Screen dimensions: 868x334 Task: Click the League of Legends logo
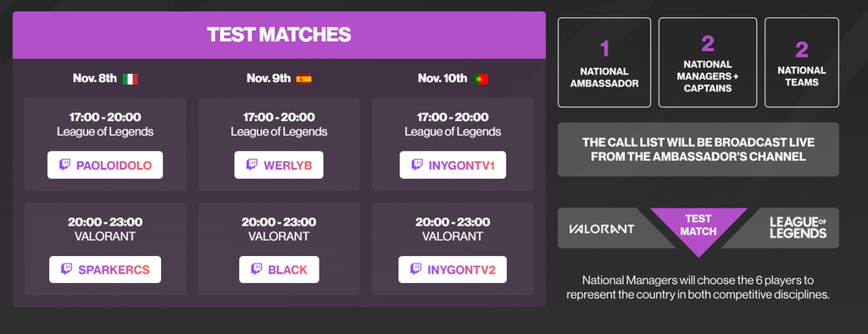tap(798, 228)
